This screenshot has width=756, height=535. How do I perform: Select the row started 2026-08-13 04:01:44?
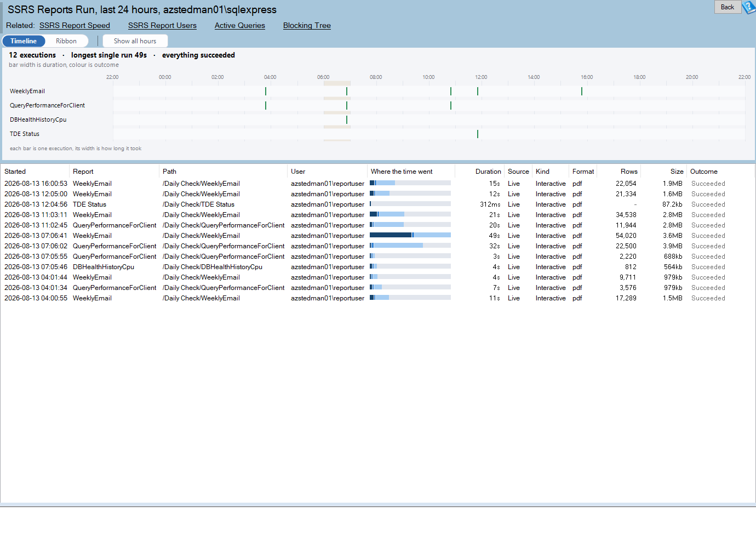click(378, 277)
